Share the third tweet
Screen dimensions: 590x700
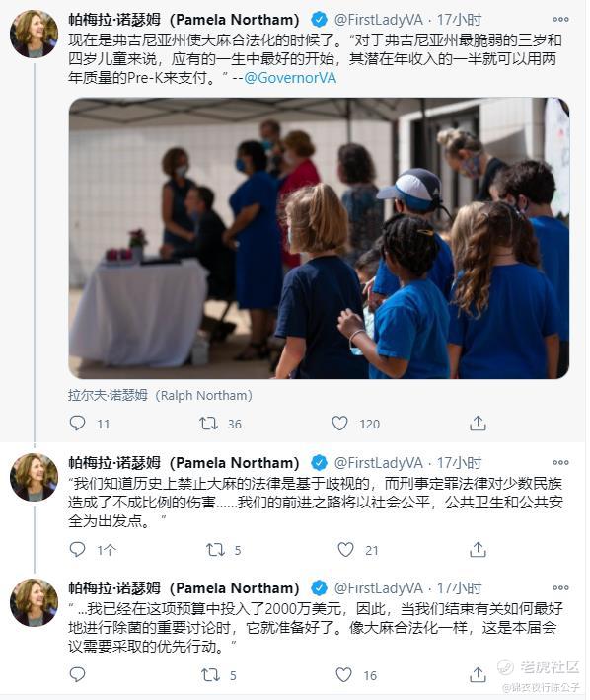[478, 674]
